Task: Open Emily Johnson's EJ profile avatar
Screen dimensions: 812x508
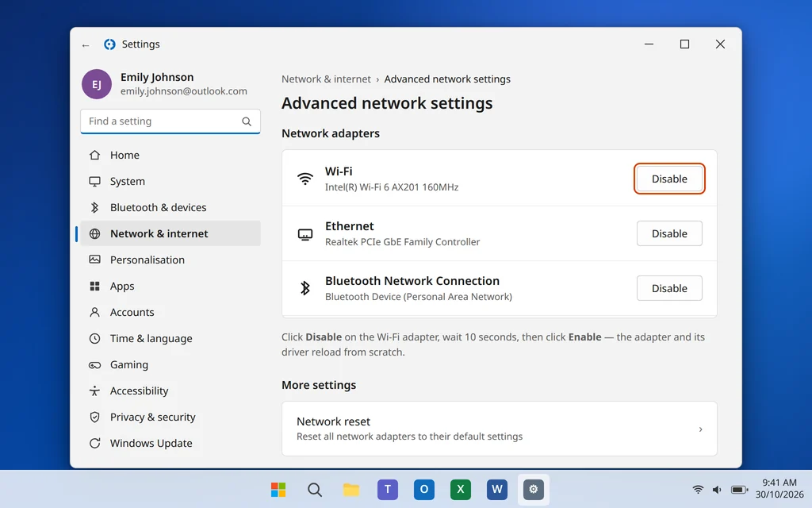Action: click(96, 84)
